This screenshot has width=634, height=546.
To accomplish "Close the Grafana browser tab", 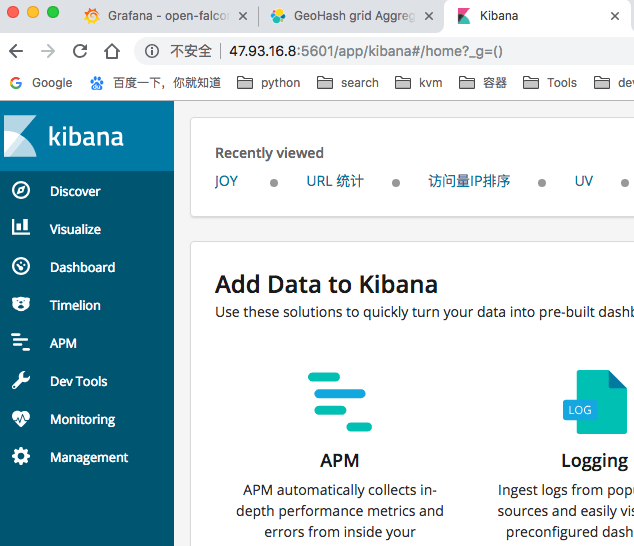I will coord(242,16).
